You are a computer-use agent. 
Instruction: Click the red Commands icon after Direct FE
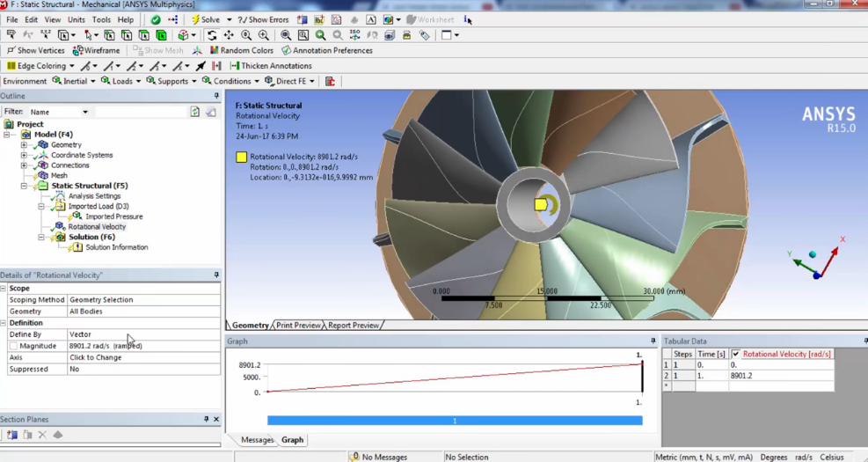pos(330,82)
